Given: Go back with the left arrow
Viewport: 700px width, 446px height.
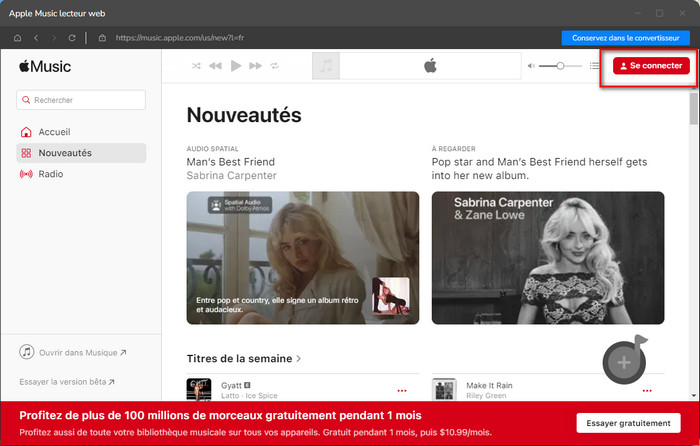Looking at the screenshot, I should (36, 38).
